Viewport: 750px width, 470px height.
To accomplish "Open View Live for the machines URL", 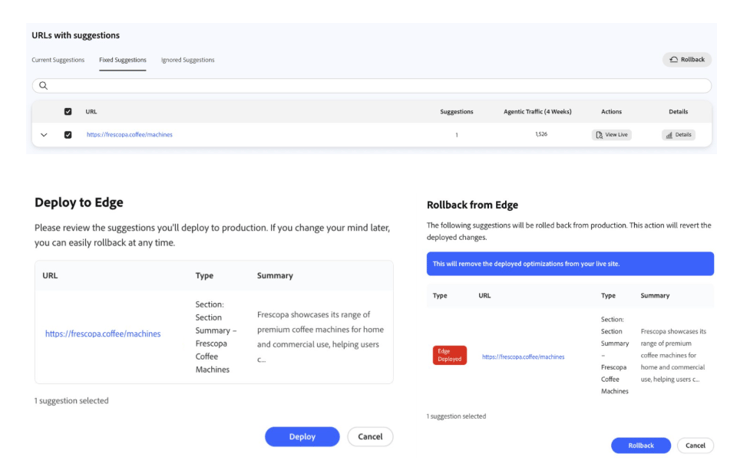I will 612,135.
